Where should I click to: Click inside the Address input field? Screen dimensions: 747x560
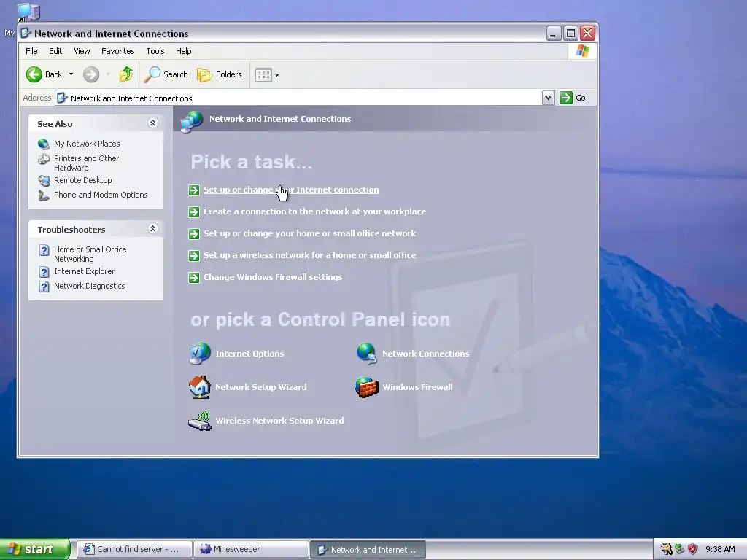point(298,98)
